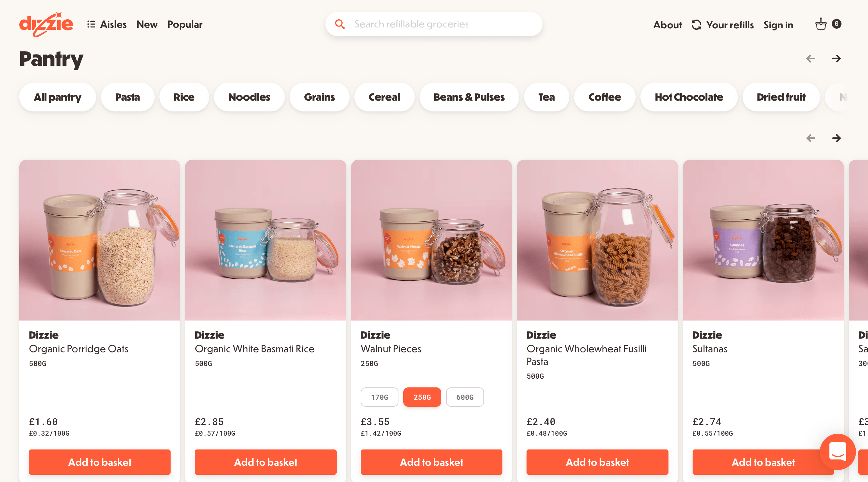
Task: Select the Cereal tab in pantry filters
Action: (384, 97)
